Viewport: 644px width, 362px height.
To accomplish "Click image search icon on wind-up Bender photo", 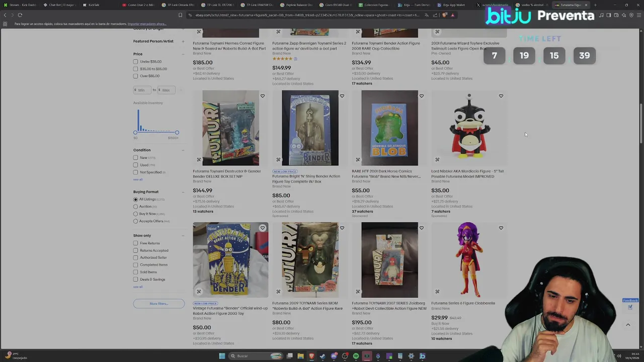I will [199, 292].
